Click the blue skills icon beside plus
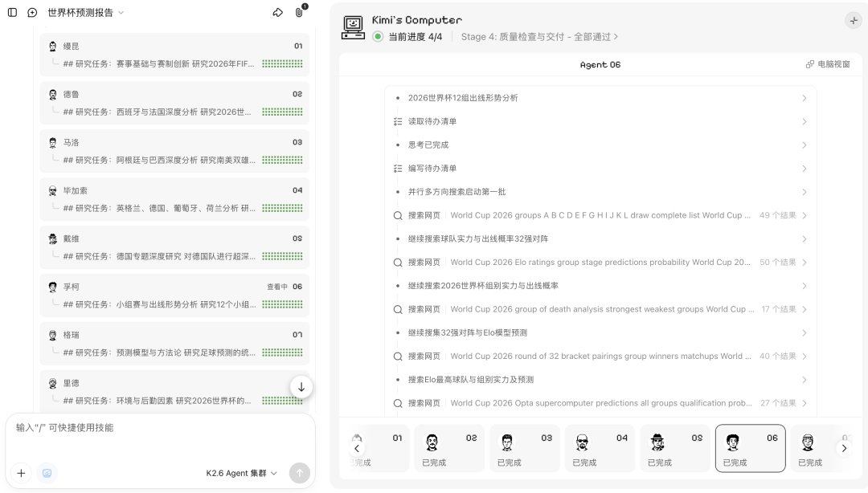The width and height of the screenshot is (868, 493). point(47,473)
